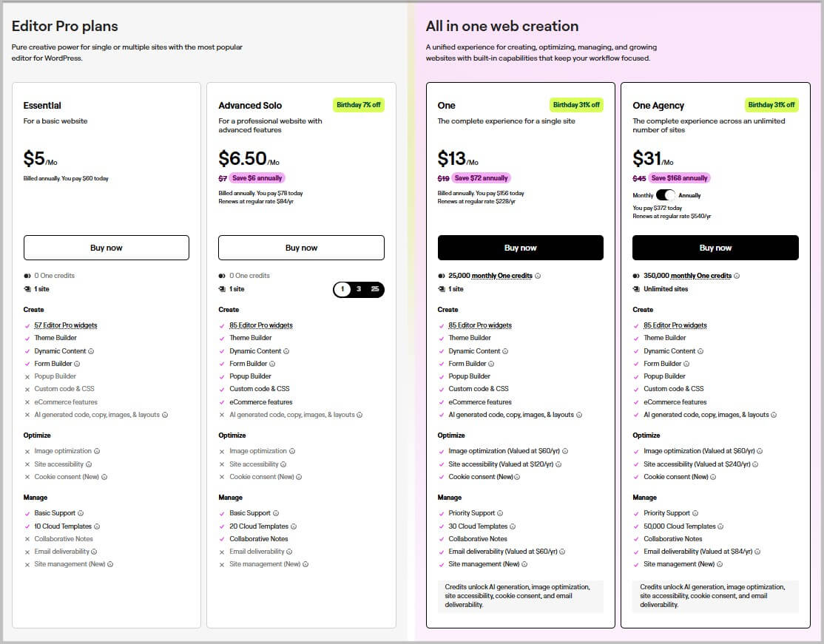Buy the One Agency plan
Image resolution: width=824 pixels, height=644 pixels.
tap(715, 248)
